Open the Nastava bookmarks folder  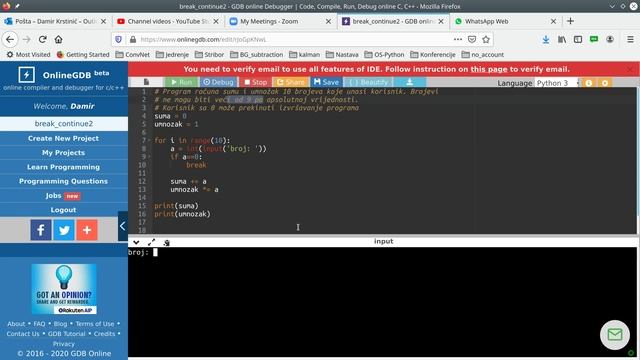tap(342, 55)
